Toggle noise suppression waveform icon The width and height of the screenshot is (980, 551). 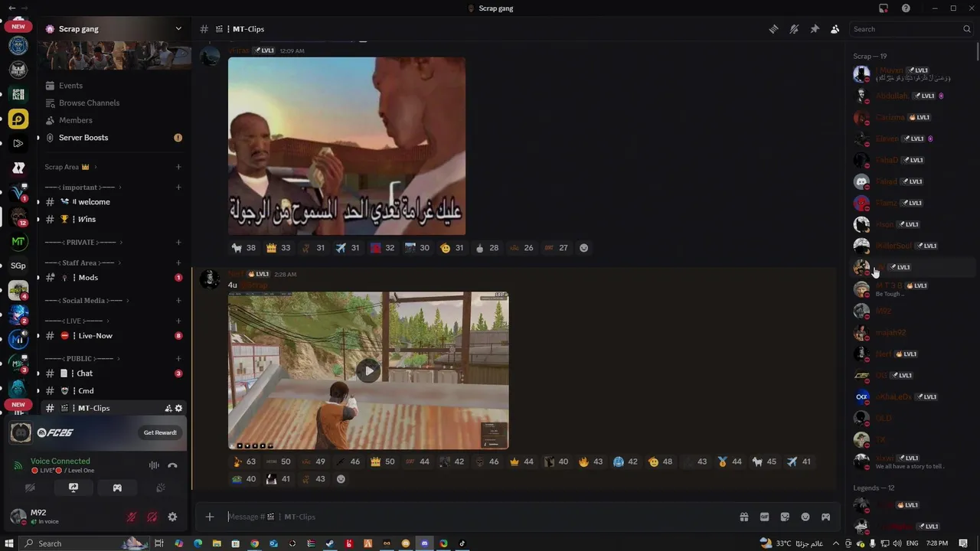154,465
